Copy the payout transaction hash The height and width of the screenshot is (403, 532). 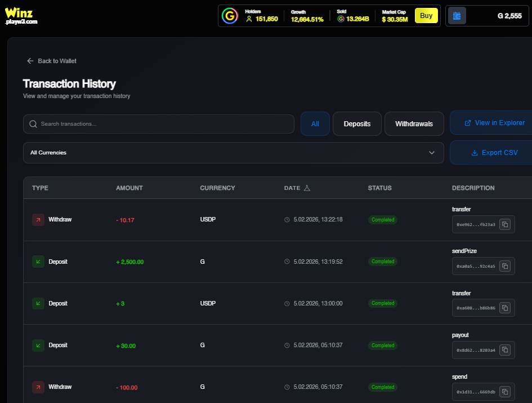(x=505, y=349)
